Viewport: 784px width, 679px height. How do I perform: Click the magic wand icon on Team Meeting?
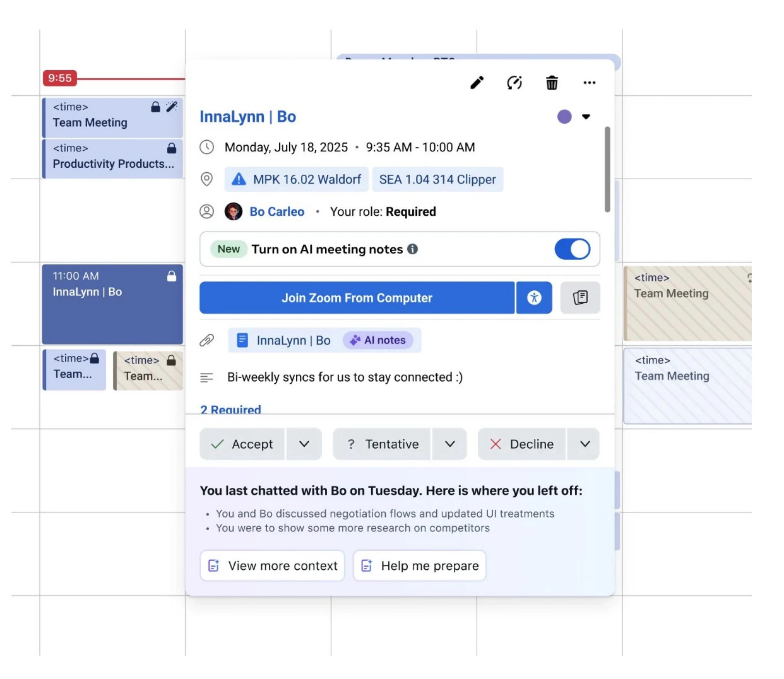point(172,106)
